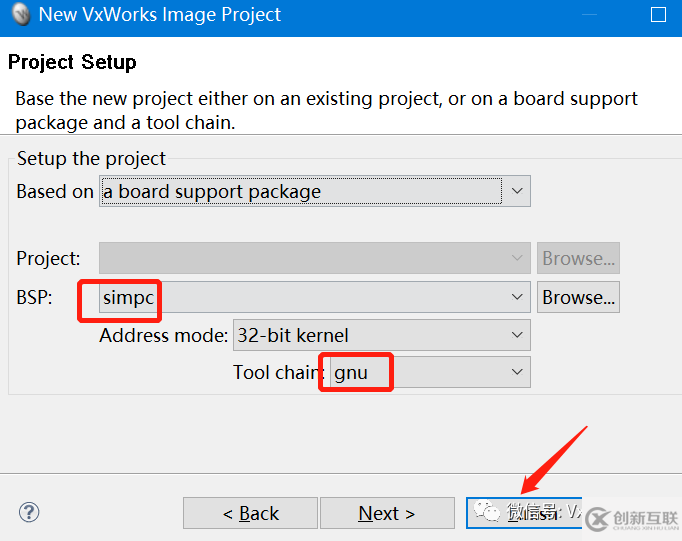Select the simpc text in BSP field
Image resolution: width=682 pixels, height=541 pixels.
coord(128,298)
